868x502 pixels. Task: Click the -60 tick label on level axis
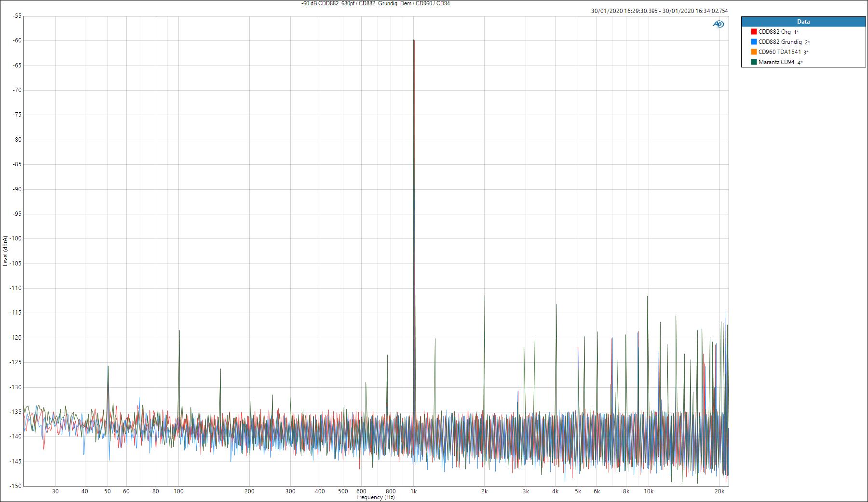click(17, 40)
